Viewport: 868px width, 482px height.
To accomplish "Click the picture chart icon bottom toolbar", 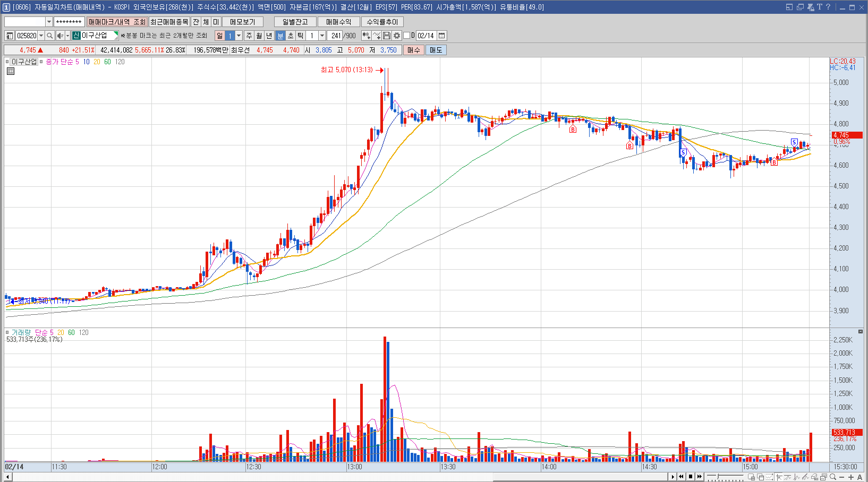I will [823, 477].
